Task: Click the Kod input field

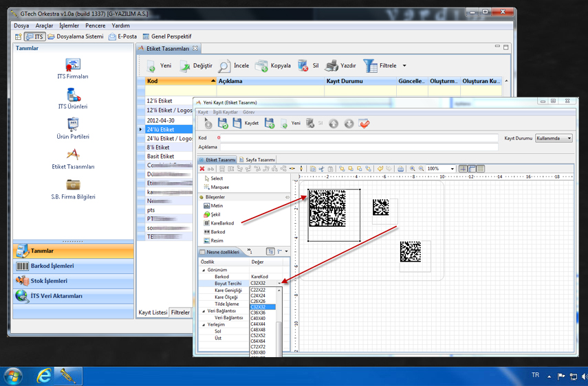Action: 359,138
